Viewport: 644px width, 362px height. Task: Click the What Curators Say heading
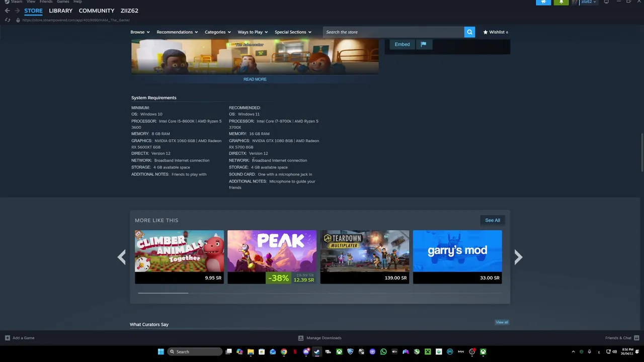point(149,325)
